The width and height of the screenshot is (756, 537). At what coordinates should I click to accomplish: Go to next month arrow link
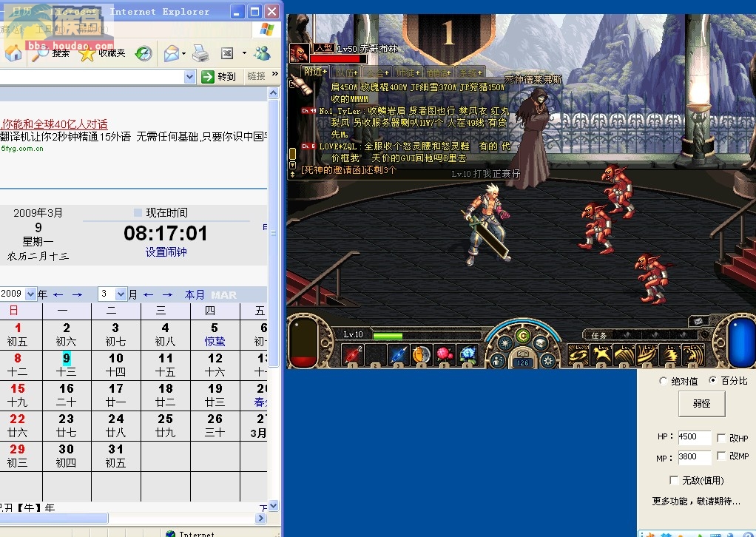[167, 294]
